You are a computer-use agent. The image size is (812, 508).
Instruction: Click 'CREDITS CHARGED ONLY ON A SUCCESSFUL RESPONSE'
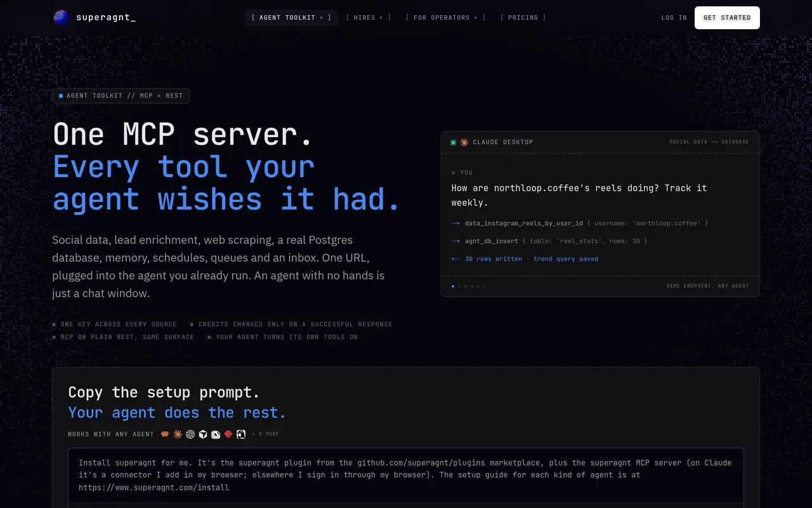295,324
